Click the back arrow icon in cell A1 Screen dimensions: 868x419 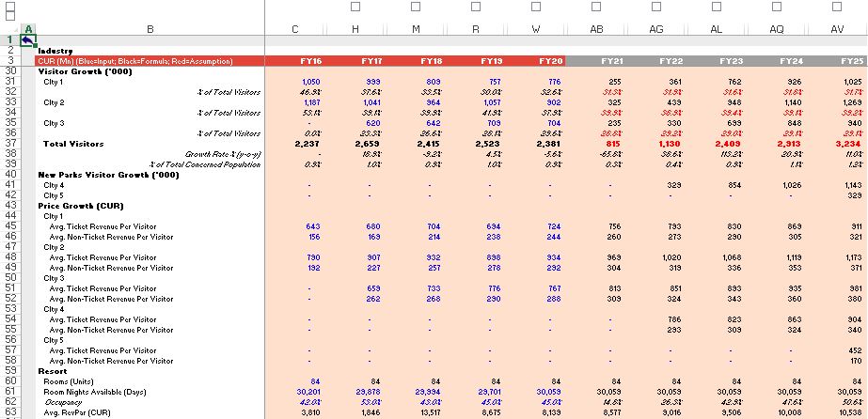click(28, 40)
